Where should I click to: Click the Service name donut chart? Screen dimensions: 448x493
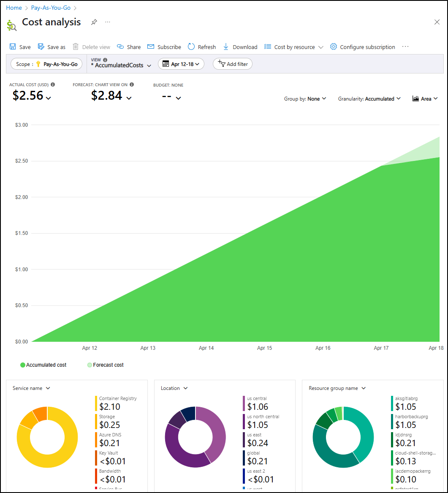47,437
